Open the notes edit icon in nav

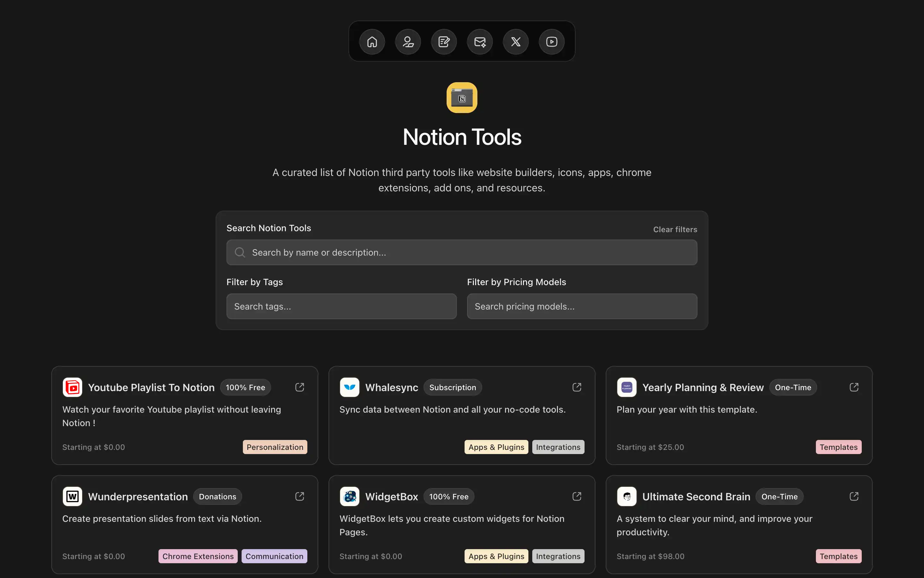(x=444, y=42)
